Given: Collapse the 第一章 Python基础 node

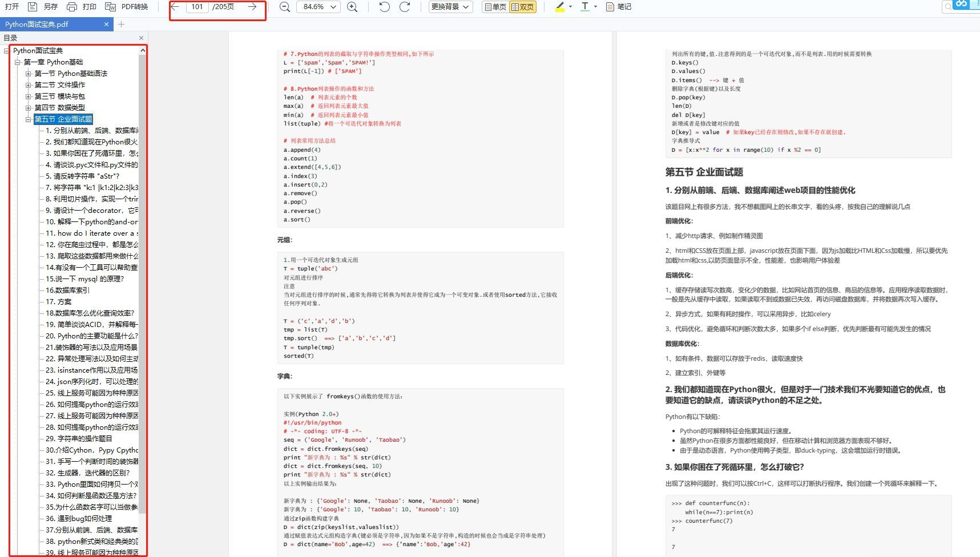Looking at the screenshot, I should tap(17, 62).
